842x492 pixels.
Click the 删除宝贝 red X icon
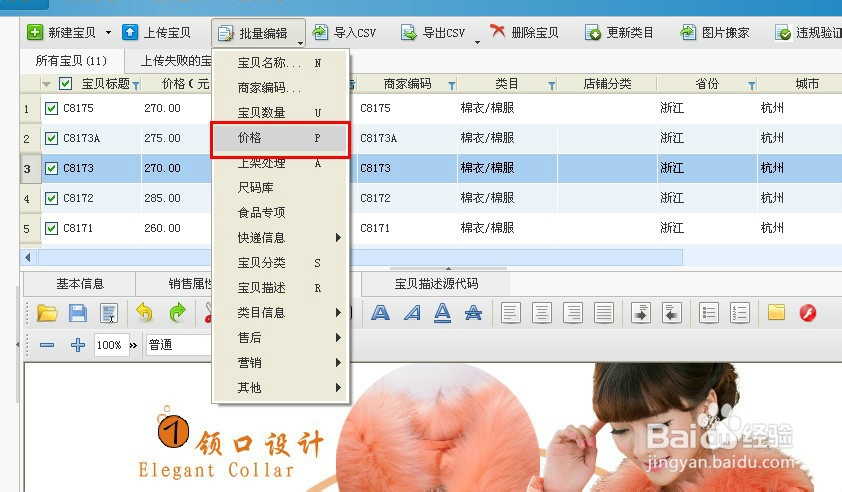tap(497, 32)
